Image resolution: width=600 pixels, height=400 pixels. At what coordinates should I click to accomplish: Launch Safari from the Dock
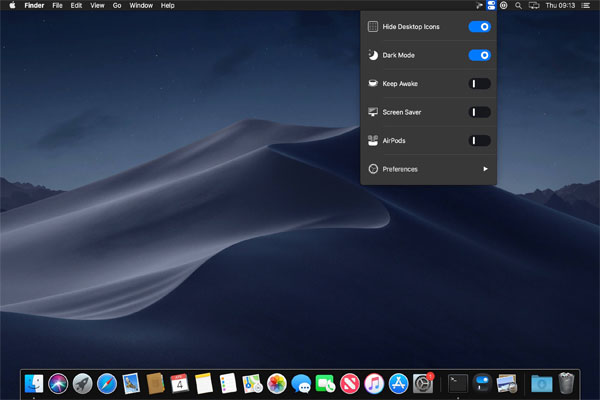coord(107,382)
